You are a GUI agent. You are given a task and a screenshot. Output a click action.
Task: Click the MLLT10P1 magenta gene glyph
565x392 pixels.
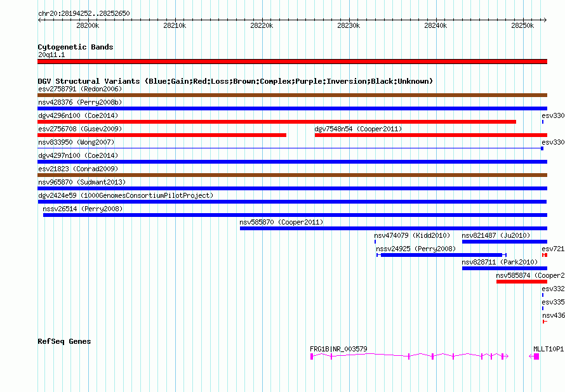pyautogui.click(x=534, y=356)
